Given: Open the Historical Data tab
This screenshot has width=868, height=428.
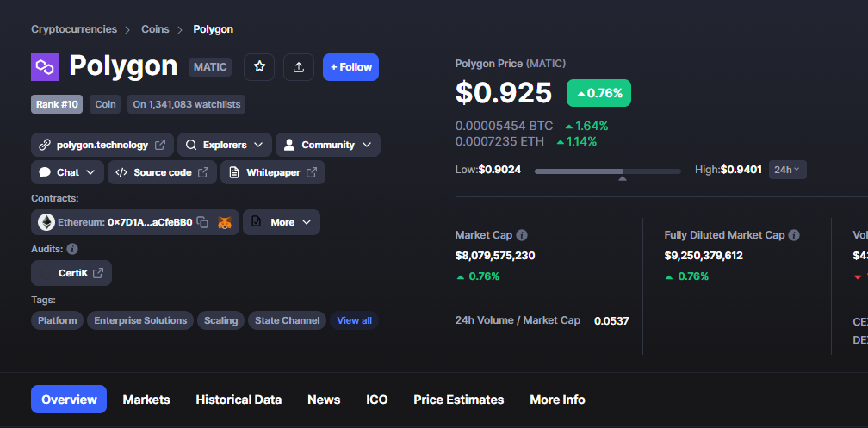Looking at the screenshot, I should pos(239,400).
